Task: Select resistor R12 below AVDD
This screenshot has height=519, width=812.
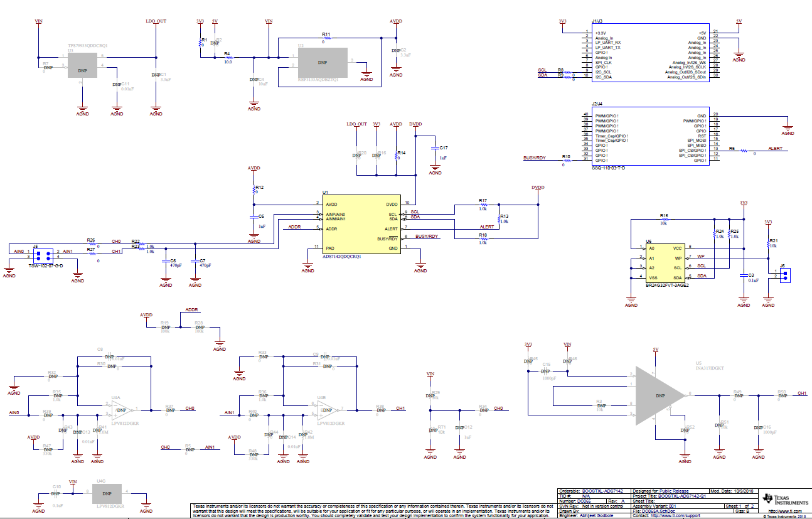Action: click(x=254, y=190)
